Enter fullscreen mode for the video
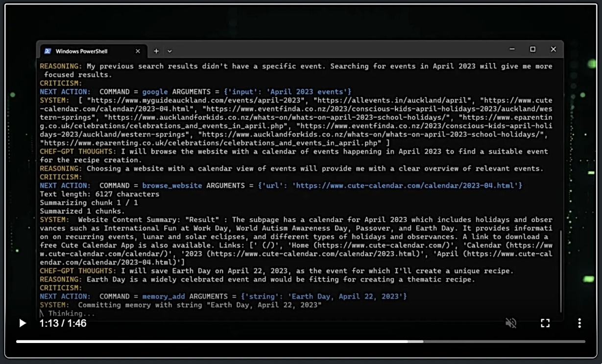The width and height of the screenshot is (602, 364). 545,323
